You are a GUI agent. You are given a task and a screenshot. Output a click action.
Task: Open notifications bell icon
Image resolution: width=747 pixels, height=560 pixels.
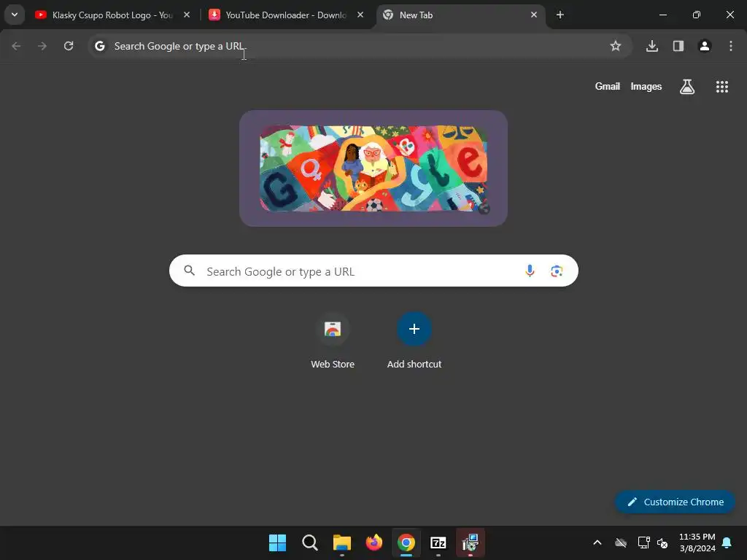727,542
